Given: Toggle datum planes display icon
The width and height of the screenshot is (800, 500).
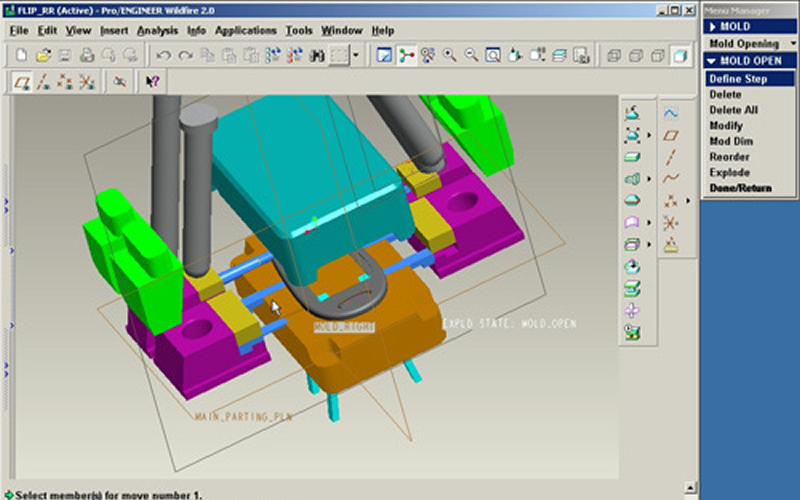Looking at the screenshot, I should [22, 82].
